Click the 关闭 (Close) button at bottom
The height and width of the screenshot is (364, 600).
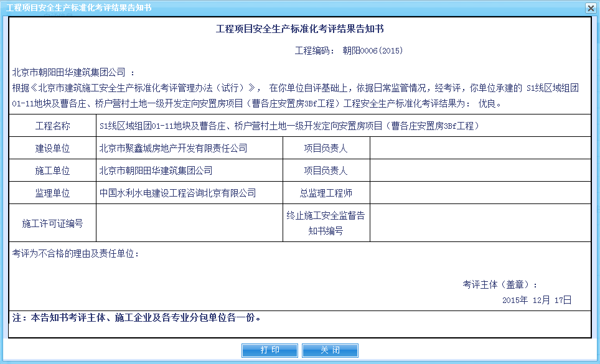click(x=330, y=350)
